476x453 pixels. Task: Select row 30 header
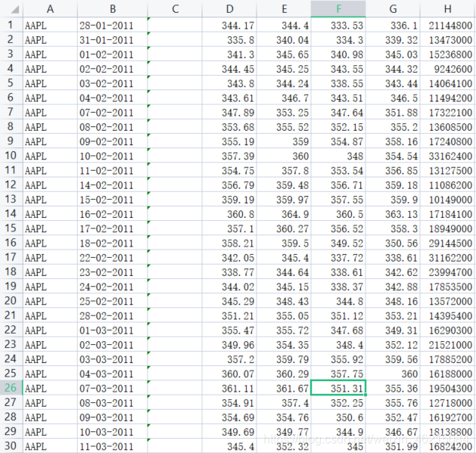tap(11, 445)
